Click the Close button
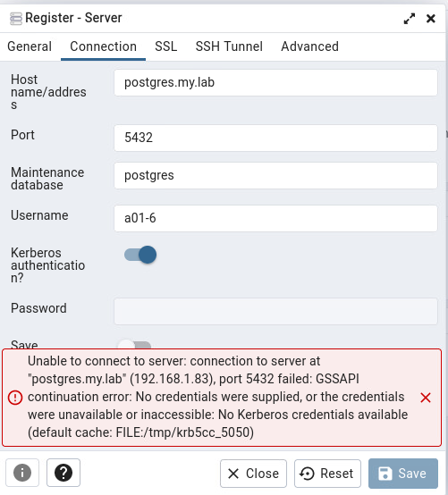Viewport: 448px width, 495px height. pyautogui.click(x=253, y=474)
